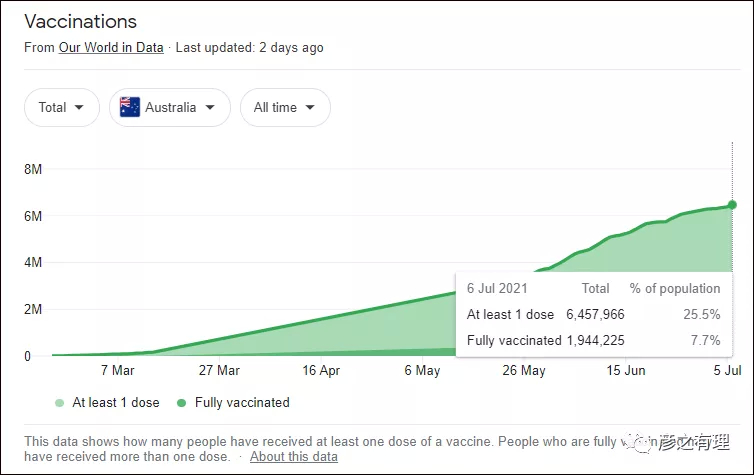Click the 16 Apr date axis label
Screen dimensions: 754x475
321,370
